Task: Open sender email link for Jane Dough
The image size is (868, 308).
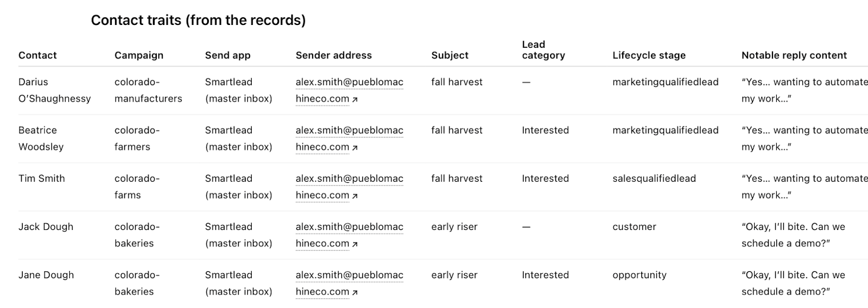Action: click(x=349, y=275)
